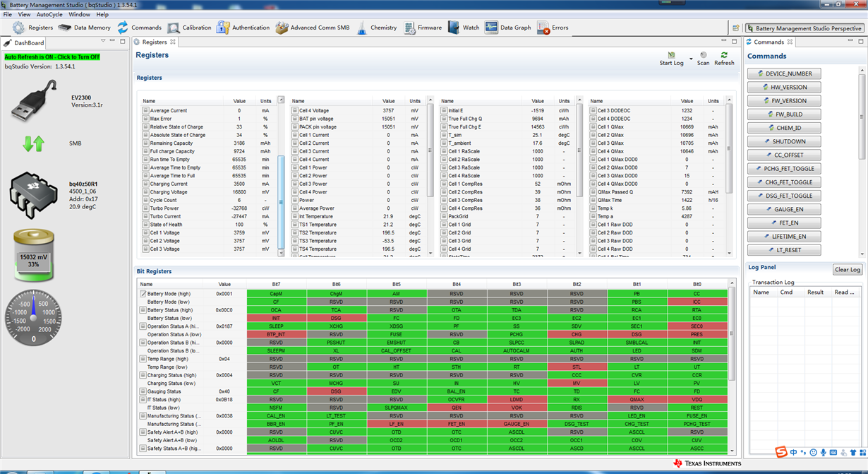Turn off Auto Refresh in Dashboard
The width and height of the screenshot is (868, 474).
point(52,57)
